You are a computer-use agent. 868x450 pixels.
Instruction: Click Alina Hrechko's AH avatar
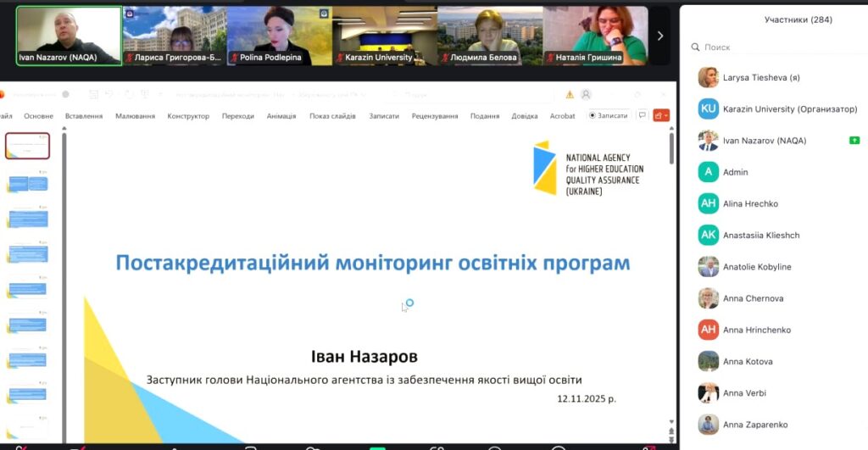tap(708, 203)
